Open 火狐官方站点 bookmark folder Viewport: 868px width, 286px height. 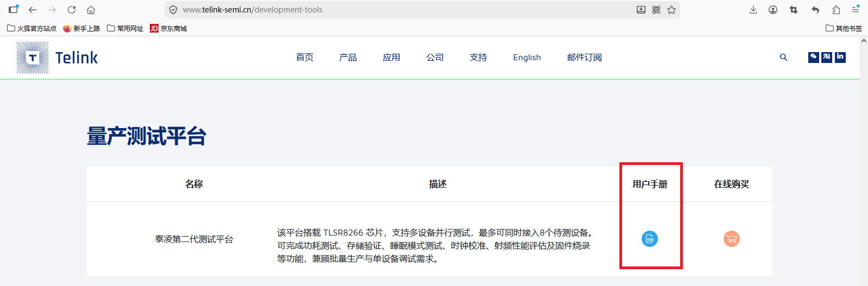click(32, 28)
